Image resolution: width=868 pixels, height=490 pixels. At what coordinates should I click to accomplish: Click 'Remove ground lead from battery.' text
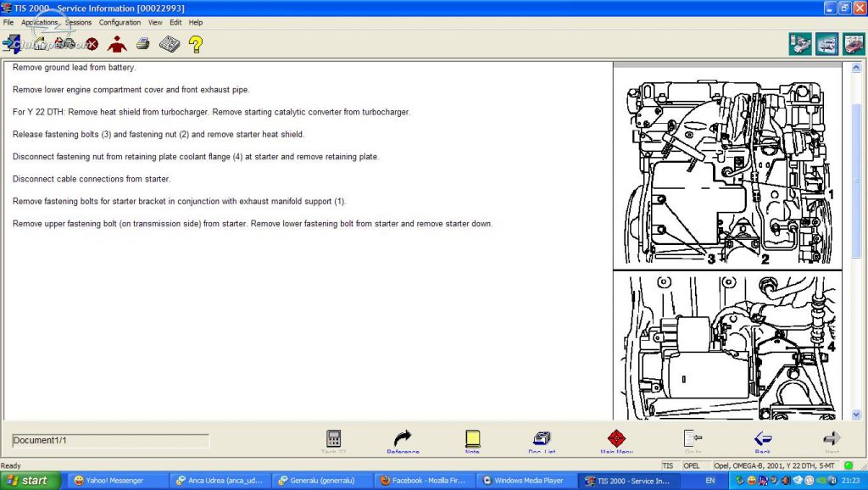click(x=75, y=68)
